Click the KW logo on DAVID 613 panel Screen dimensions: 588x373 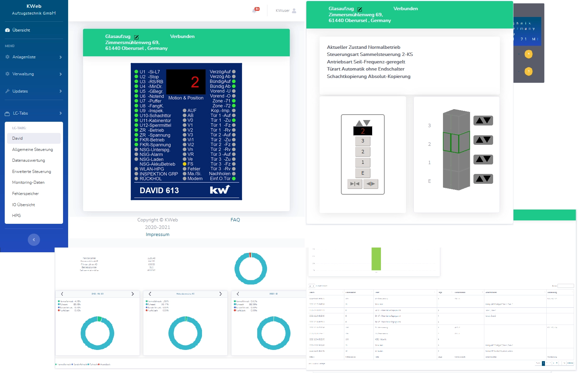pyautogui.click(x=220, y=190)
